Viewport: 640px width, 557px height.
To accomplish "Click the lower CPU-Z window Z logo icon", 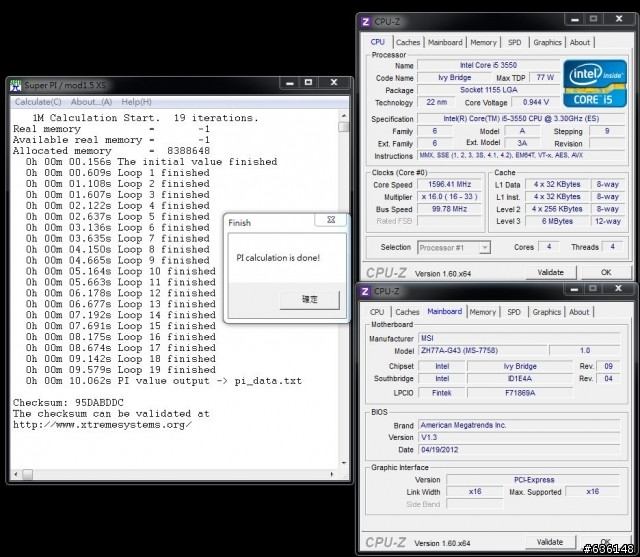I will [365, 291].
